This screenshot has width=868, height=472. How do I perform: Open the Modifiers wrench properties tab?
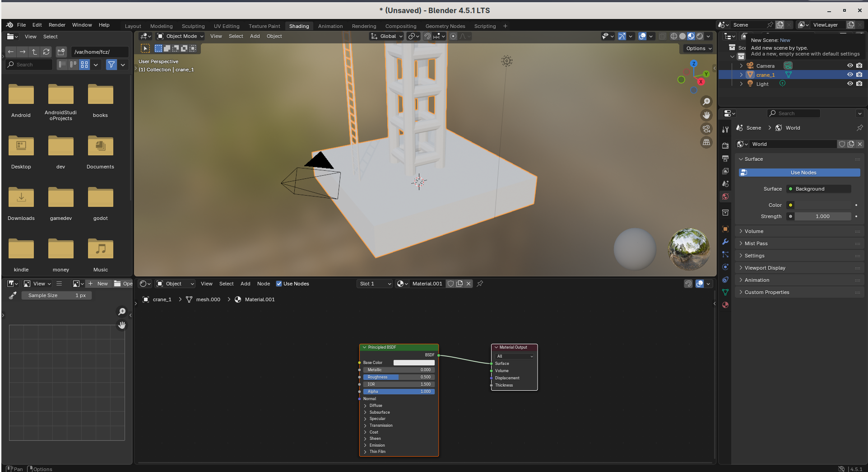pos(725,242)
